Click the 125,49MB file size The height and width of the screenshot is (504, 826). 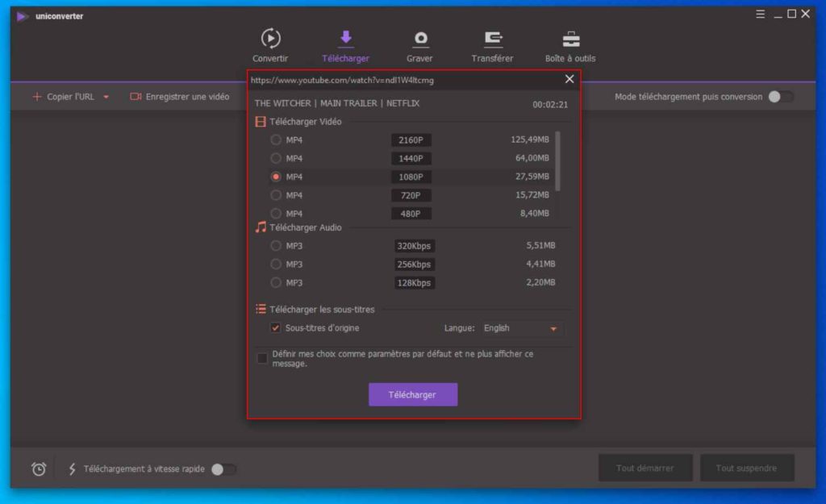point(530,140)
